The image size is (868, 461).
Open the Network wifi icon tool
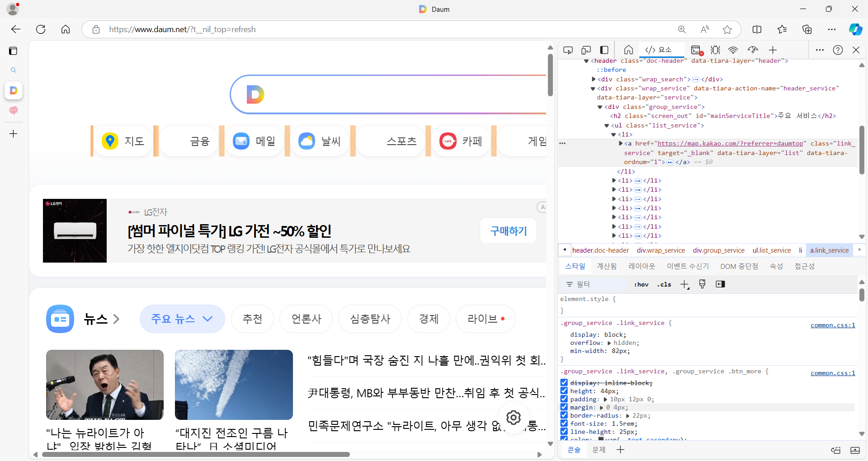(x=733, y=50)
